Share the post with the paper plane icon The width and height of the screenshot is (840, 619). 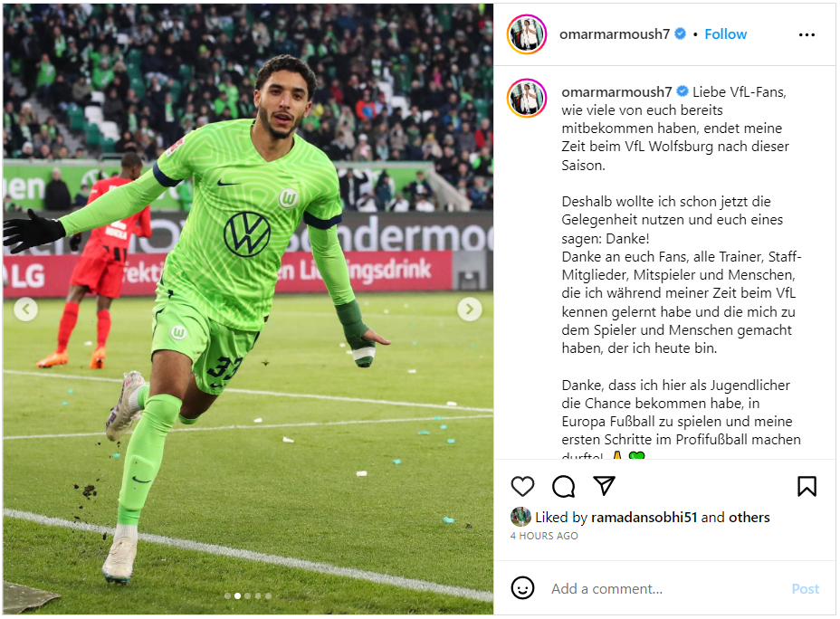tap(605, 486)
